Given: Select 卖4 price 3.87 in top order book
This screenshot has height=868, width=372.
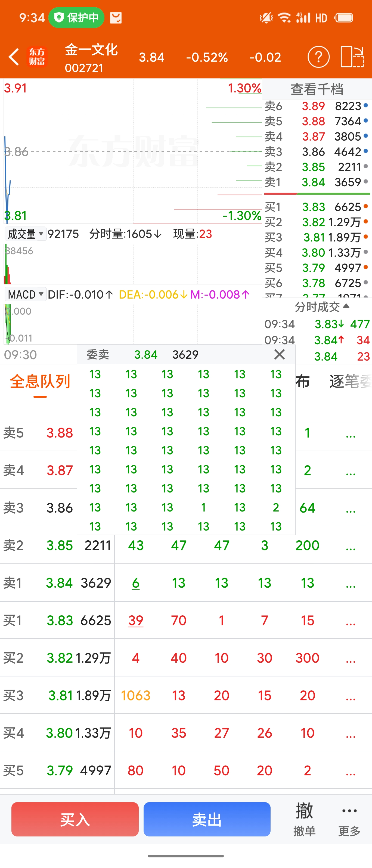Looking at the screenshot, I should tap(317, 137).
